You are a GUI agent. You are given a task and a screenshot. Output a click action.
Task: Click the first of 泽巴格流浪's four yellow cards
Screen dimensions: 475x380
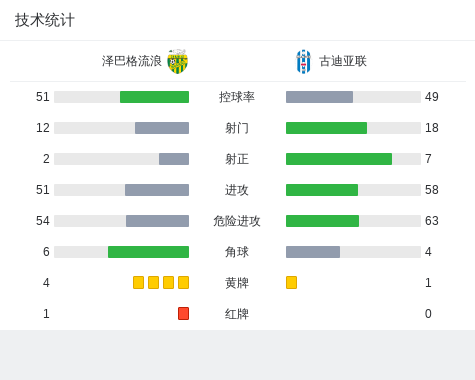point(138,283)
